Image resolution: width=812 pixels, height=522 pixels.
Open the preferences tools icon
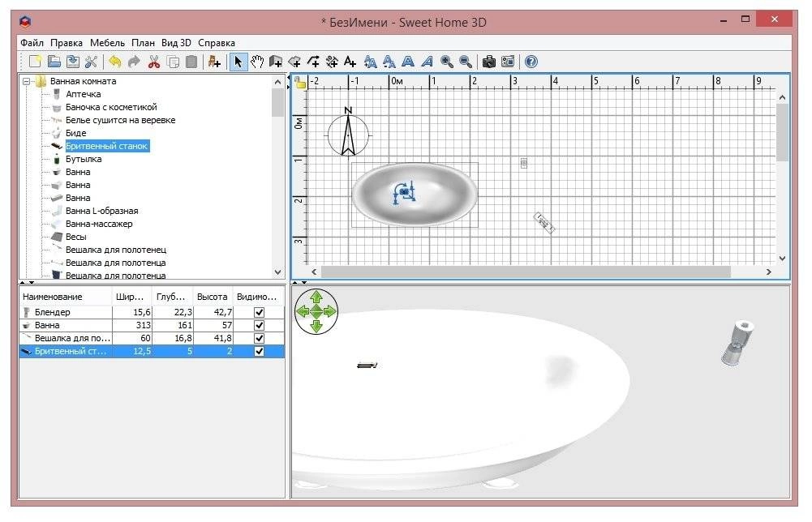pyautogui.click(x=91, y=62)
